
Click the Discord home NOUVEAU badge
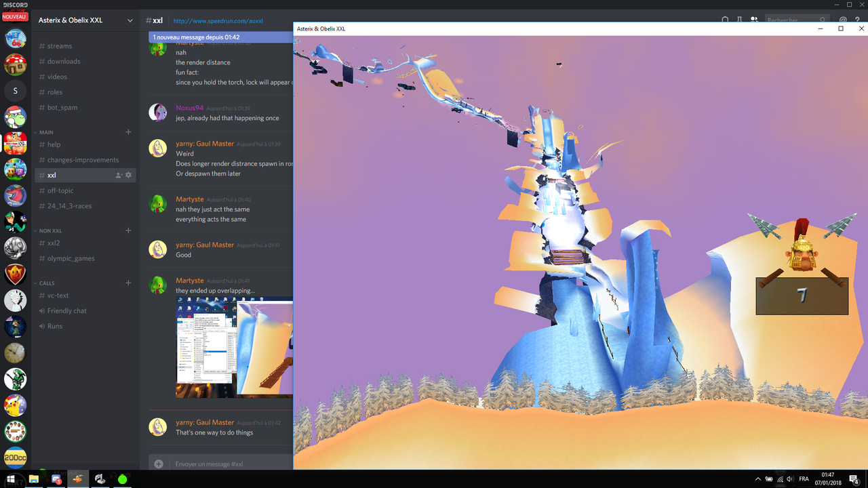[x=15, y=17]
